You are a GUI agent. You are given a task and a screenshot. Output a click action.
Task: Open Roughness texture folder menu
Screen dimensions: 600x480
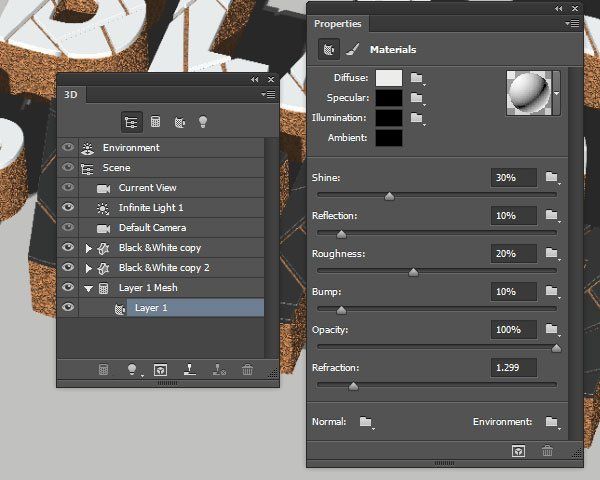552,253
